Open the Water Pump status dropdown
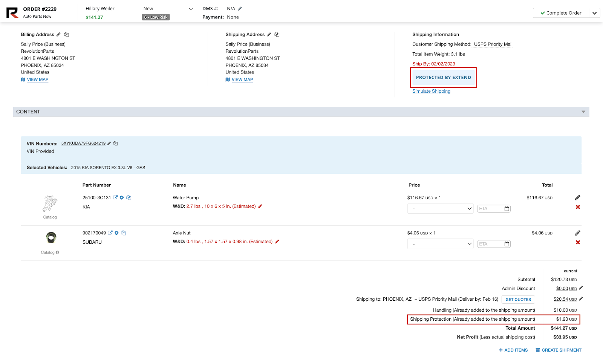The height and width of the screenshot is (364, 603). coord(441,208)
